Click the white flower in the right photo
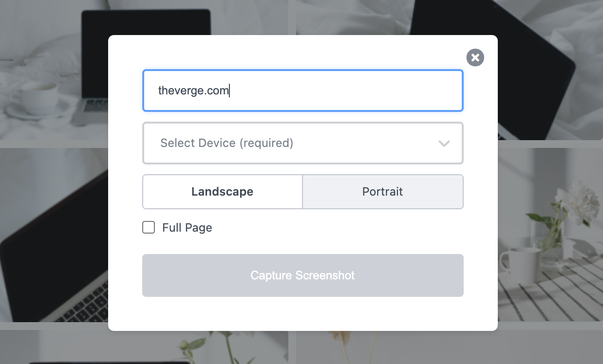Screen dimensions: 603x364 click(x=580, y=200)
